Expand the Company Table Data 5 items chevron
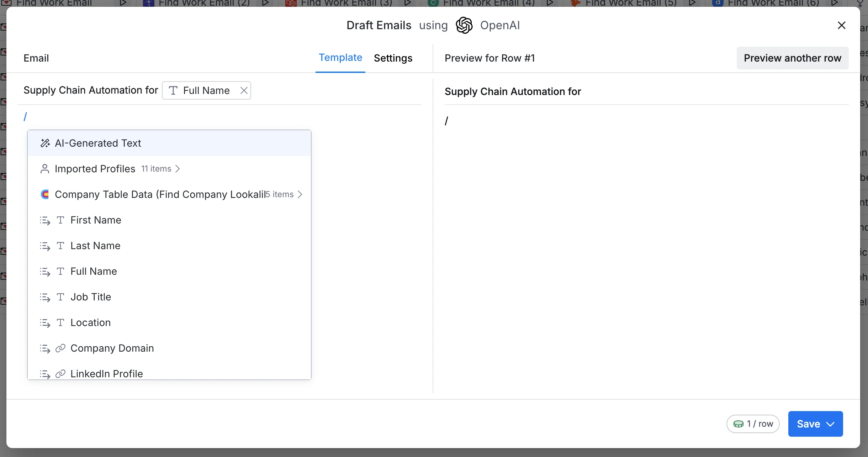868x457 pixels. [x=300, y=194]
